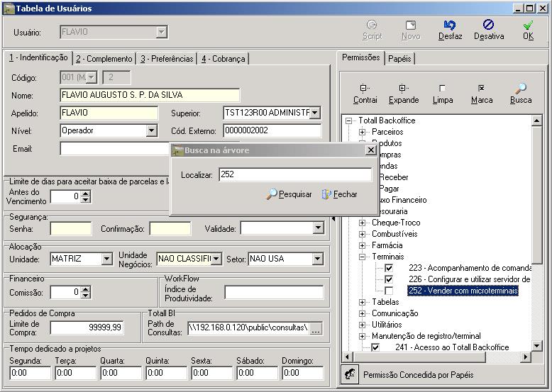Expand the Utilitários tree node
The height and width of the screenshot is (392, 552).
[362, 325]
